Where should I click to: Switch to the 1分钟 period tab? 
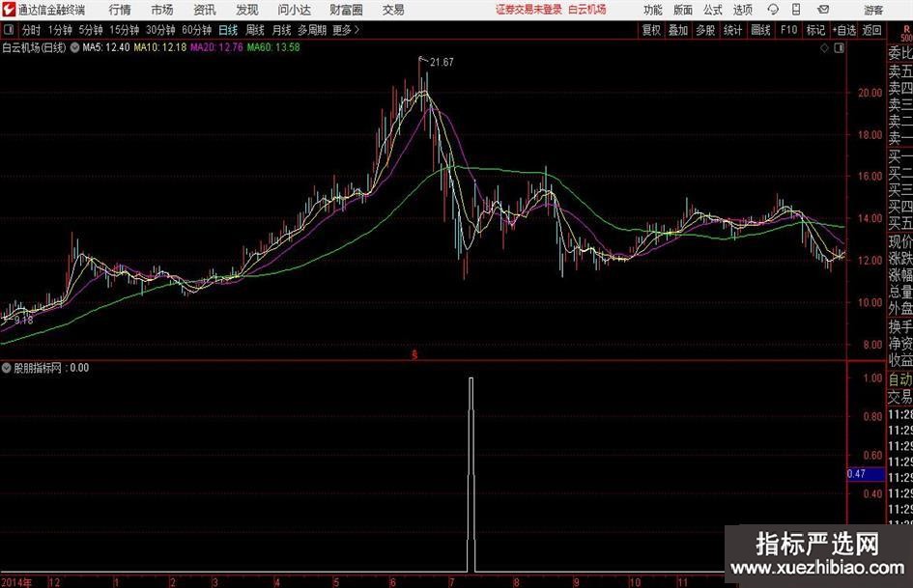tap(60, 30)
